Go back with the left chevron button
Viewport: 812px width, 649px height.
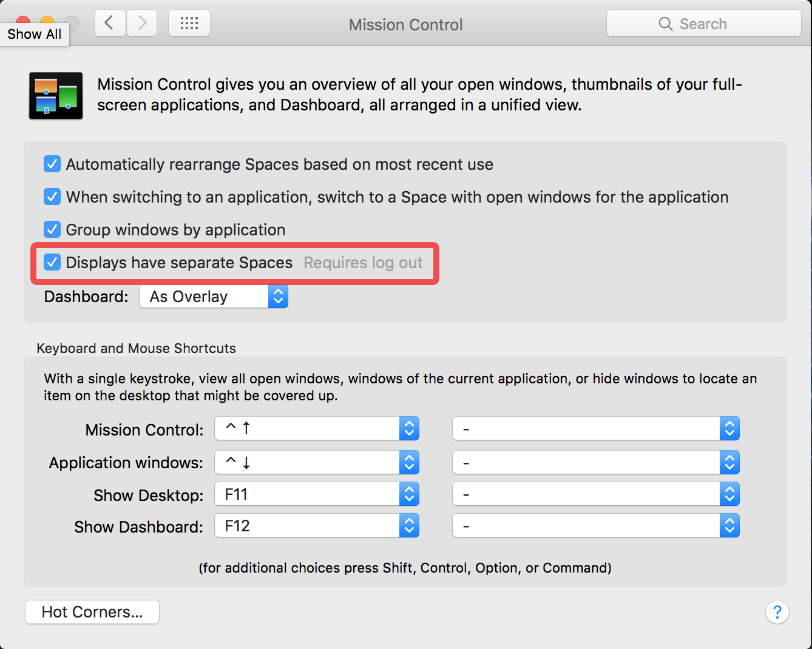click(110, 24)
